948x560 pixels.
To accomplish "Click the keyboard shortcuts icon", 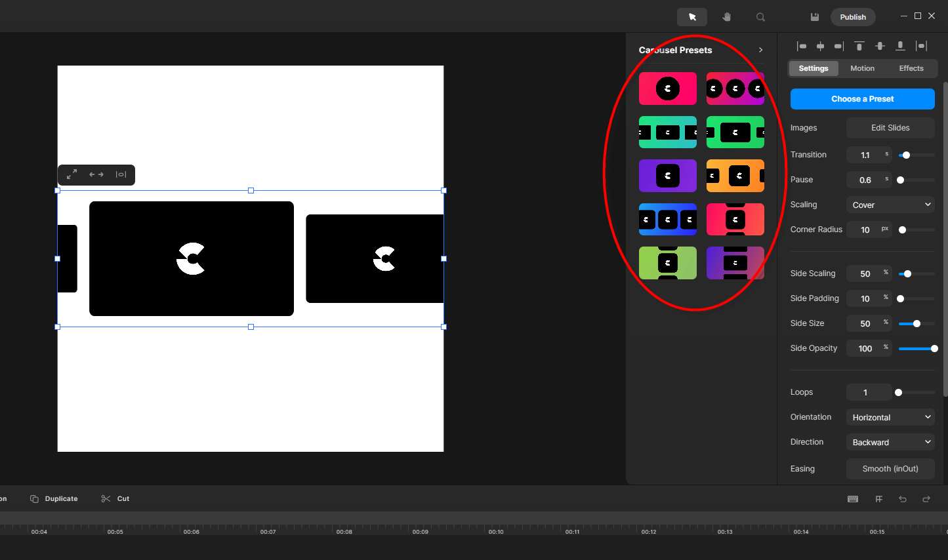I will click(853, 499).
